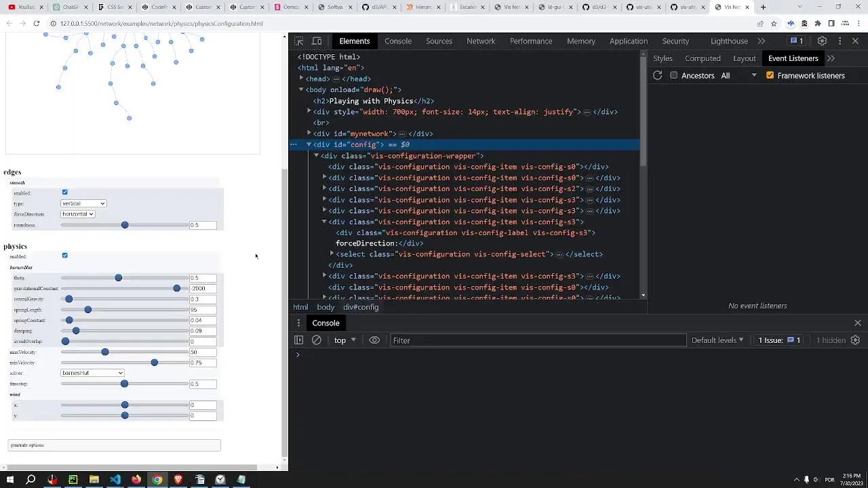Clear the console with the block icon
Viewport: 868px width, 488px height.
316,340
